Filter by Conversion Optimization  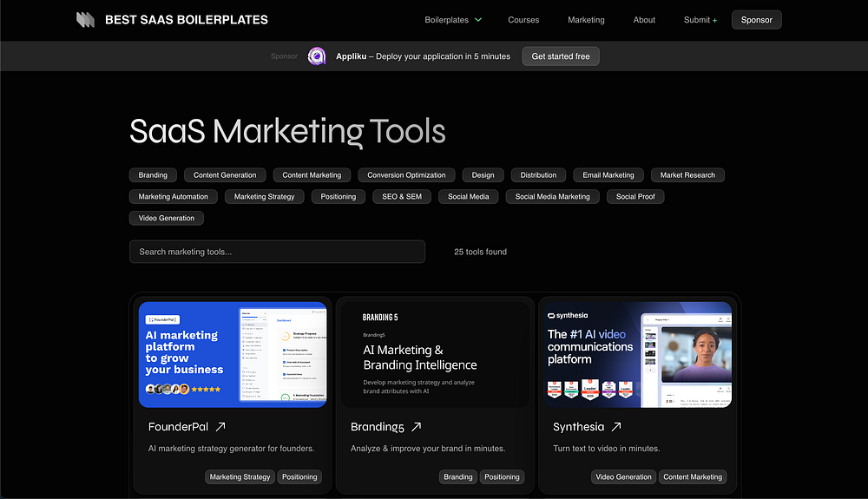click(x=406, y=174)
